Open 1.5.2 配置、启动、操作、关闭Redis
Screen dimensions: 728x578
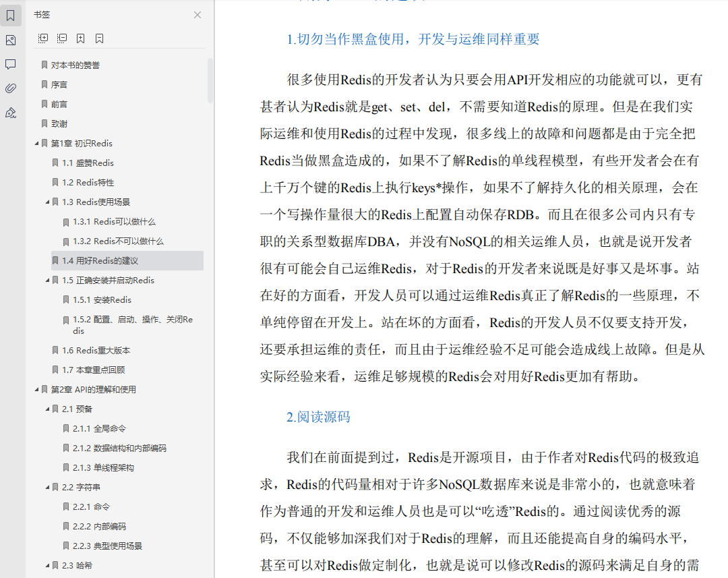click(133, 325)
